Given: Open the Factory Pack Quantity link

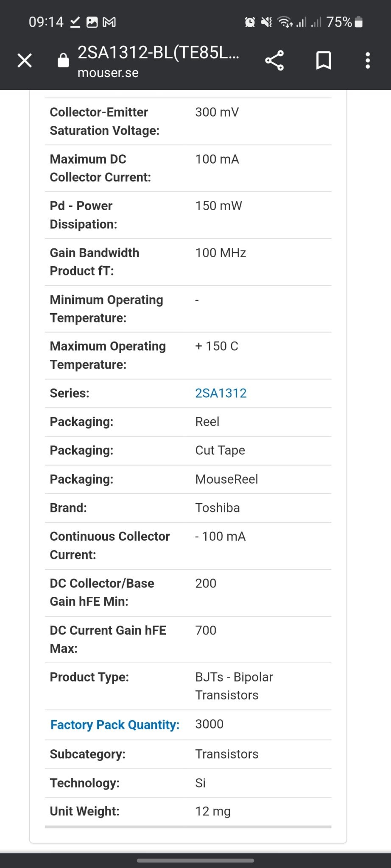Looking at the screenshot, I should [x=115, y=725].
